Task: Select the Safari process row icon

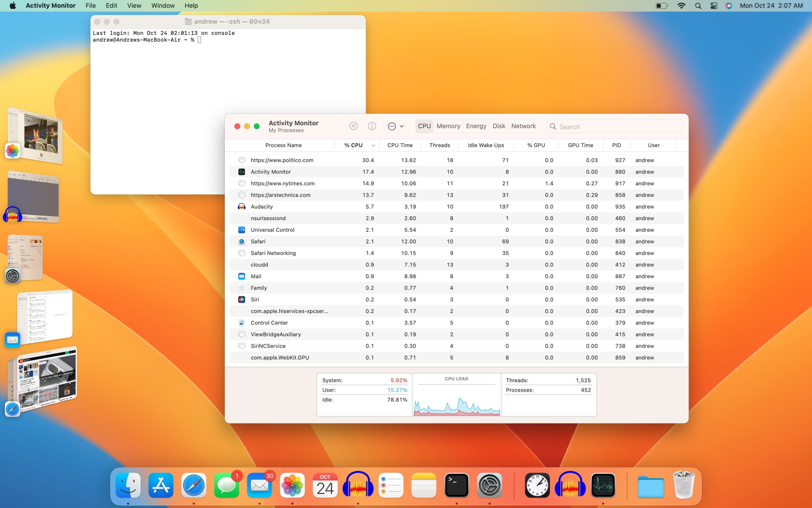Action: [x=242, y=241]
